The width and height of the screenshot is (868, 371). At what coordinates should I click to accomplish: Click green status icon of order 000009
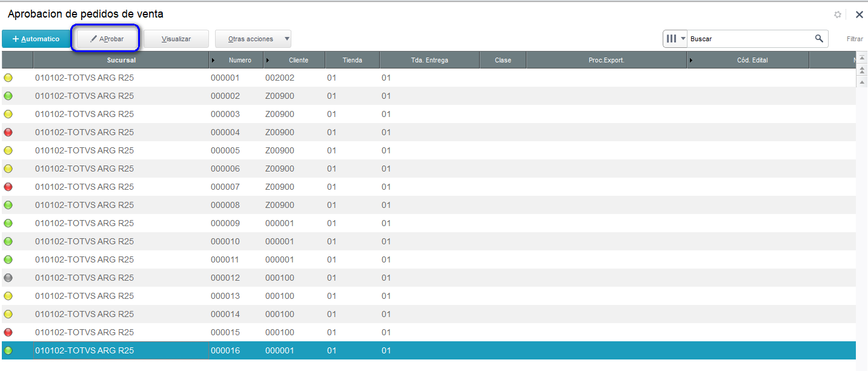tap(8, 223)
